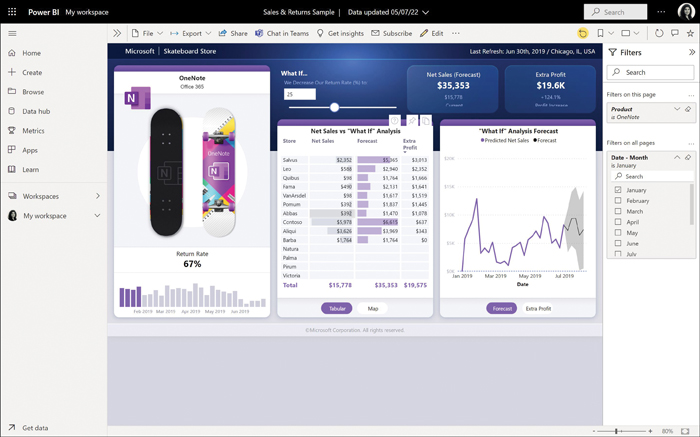Clear the Date - Month filter eraser icon

pos(688,158)
